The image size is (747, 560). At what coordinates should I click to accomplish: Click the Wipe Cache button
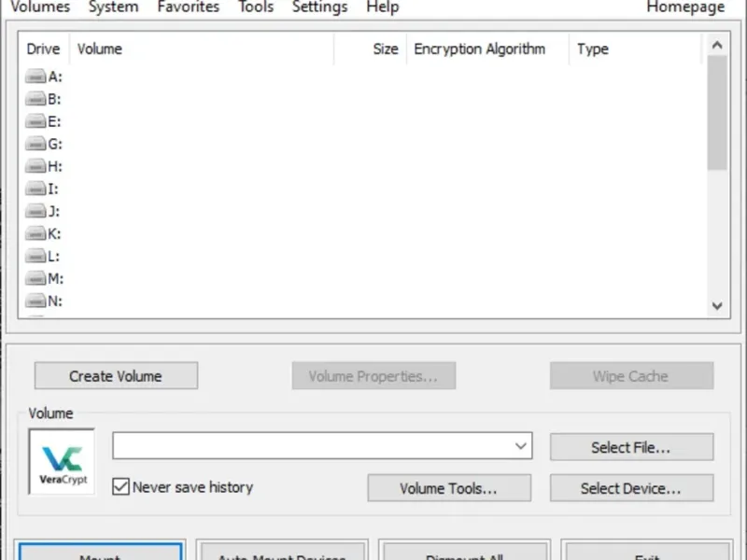tap(631, 376)
